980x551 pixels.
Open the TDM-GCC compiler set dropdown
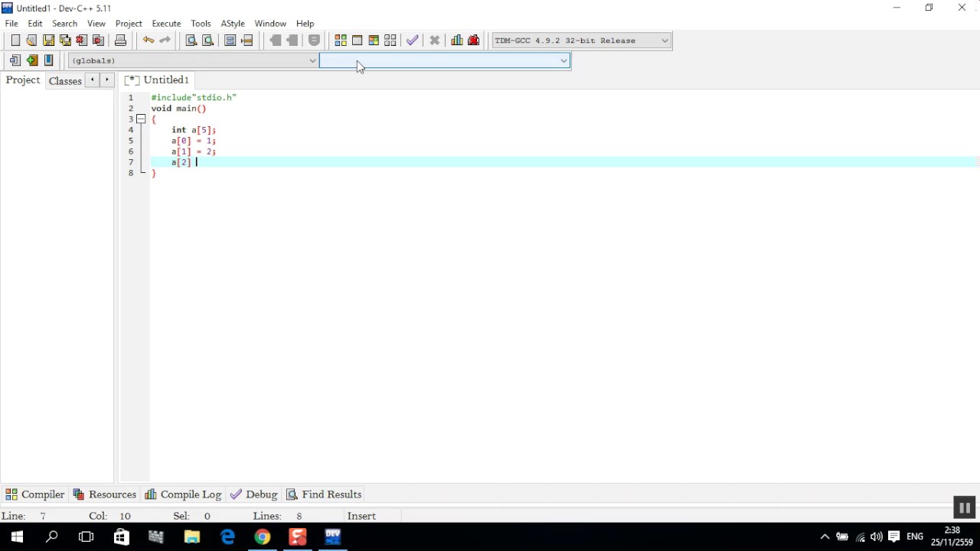click(x=582, y=41)
